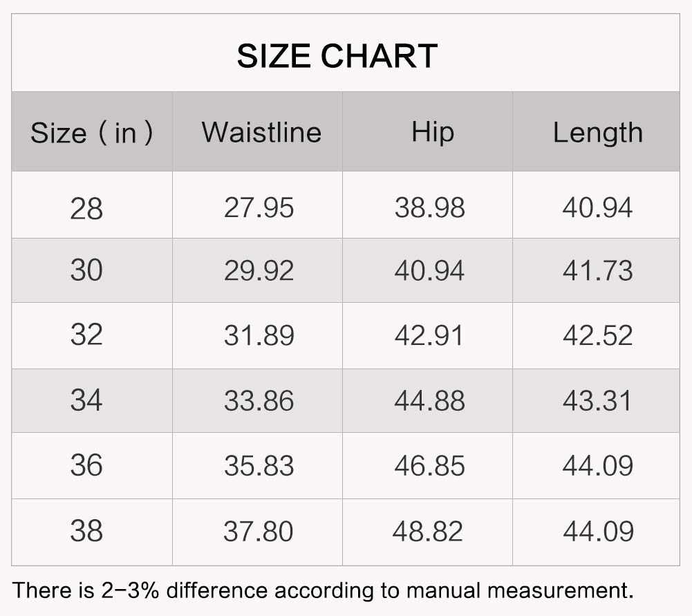Select size 28 row label
The width and height of the screenshot is (692, 616).
pos(86,208)
